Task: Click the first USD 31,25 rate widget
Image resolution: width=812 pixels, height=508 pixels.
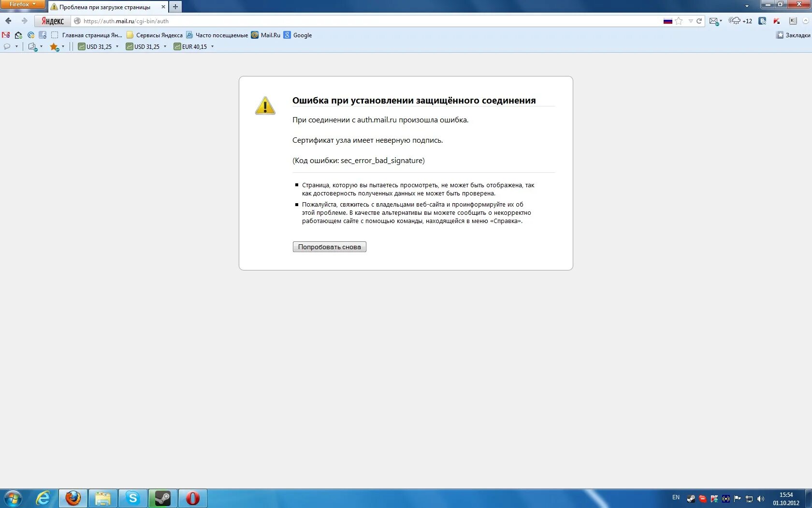Action: (x=95, y=46)
